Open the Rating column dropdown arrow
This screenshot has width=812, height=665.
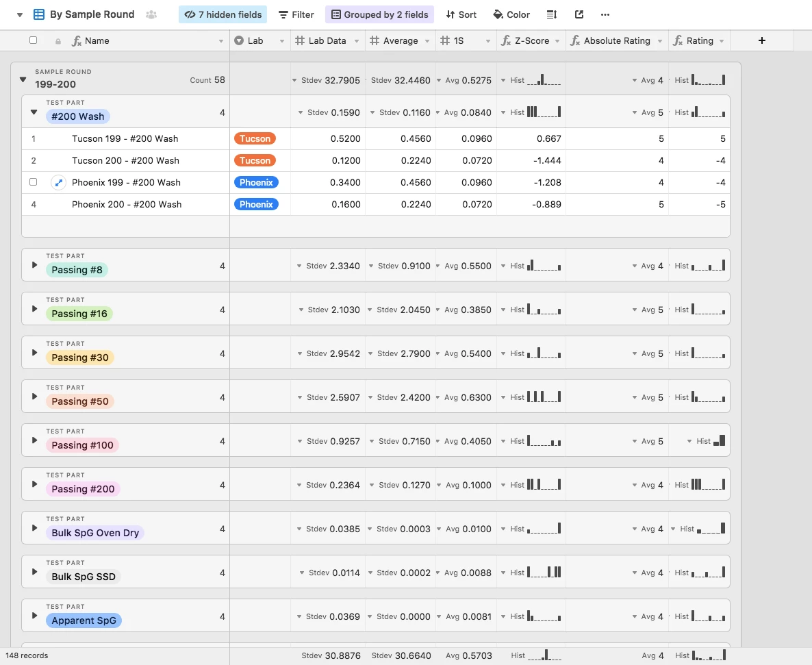coord(722,41)
